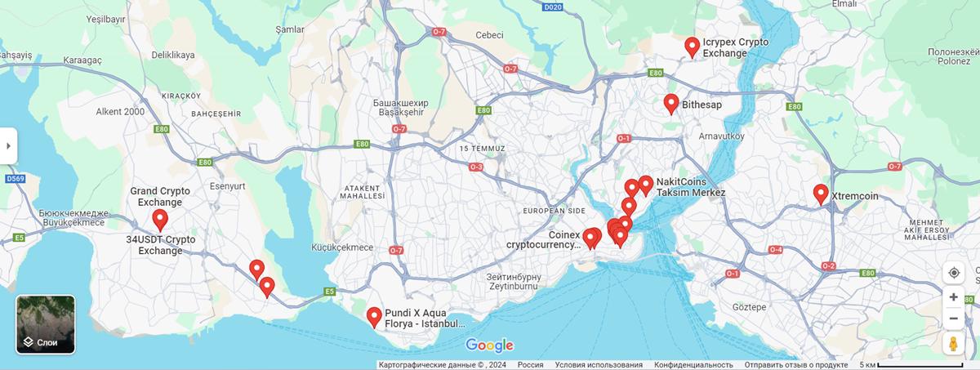This screenshot has height=370, width=980.
Task: Open the Слои layers thumbnail
Action: point(46,324)
